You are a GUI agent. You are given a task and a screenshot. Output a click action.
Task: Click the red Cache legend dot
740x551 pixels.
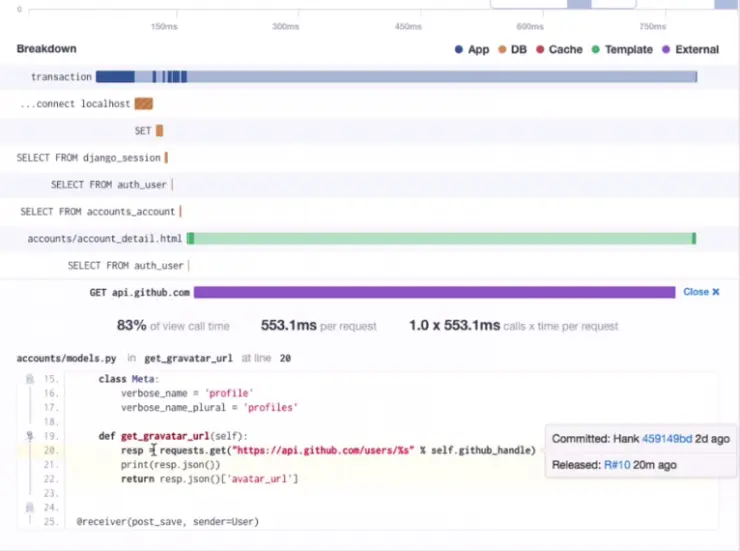[x=540, y=50]
